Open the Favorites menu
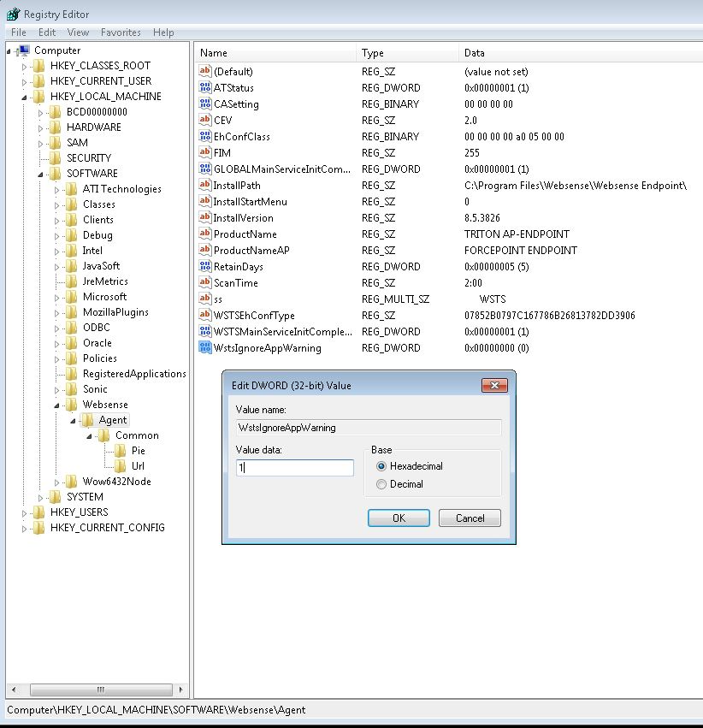This screenshot has height=728, width=703. pyautogui.click(x=120, y=33)
